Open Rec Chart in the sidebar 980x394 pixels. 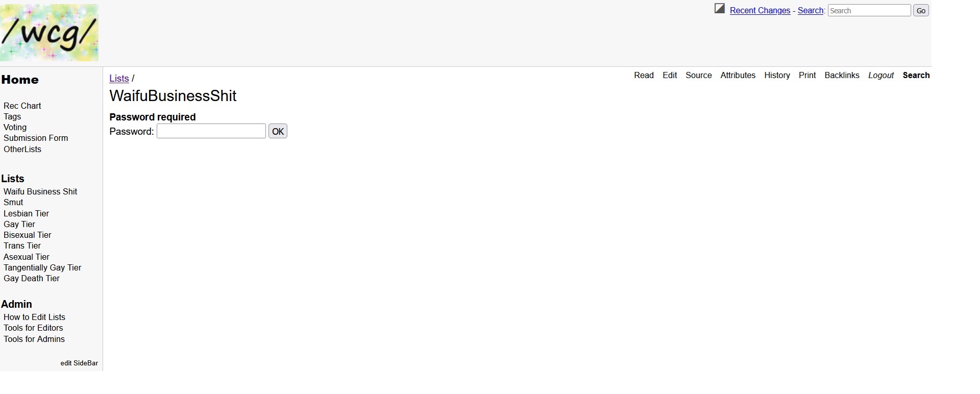pyautogui.click(x=22, y=106)
